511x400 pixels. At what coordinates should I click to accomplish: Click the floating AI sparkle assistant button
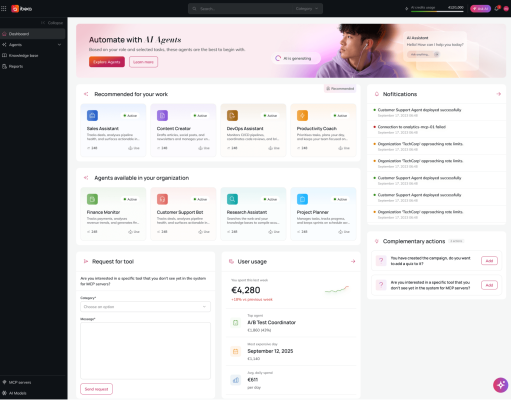(x=501, y=385)
